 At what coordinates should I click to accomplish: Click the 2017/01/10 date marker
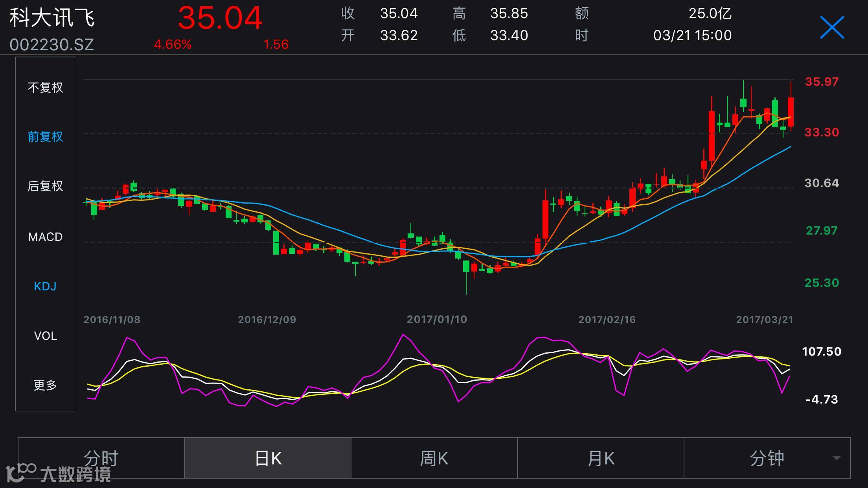[x=437, y=319]
